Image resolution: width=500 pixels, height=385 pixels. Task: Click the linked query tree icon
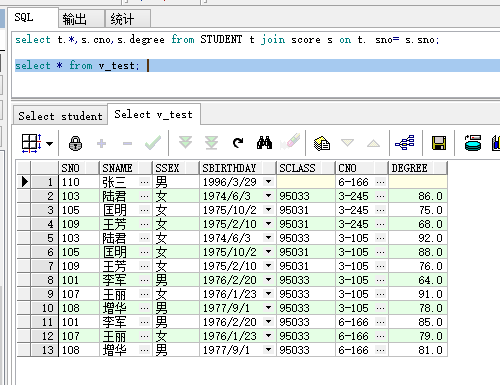pyautogui.click(x=405, y=143)
